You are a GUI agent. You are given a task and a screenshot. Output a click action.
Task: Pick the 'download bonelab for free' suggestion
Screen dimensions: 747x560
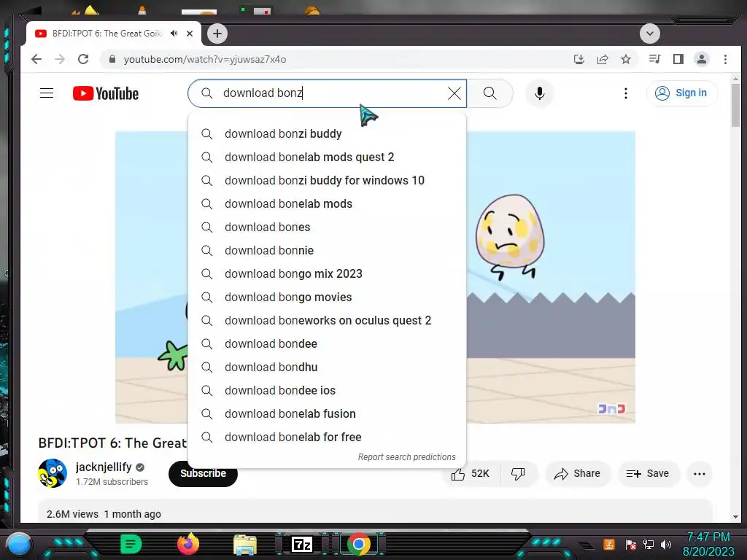[x=327, y=437]
